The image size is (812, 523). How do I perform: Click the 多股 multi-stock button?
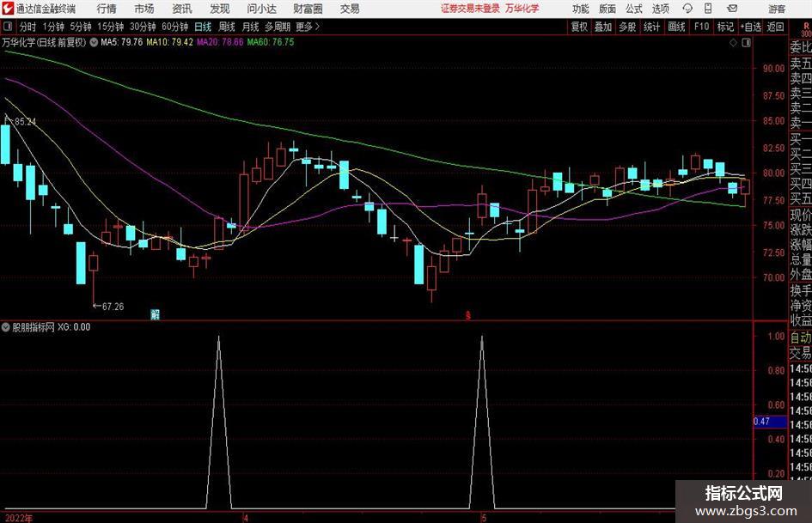coord(627,27)
